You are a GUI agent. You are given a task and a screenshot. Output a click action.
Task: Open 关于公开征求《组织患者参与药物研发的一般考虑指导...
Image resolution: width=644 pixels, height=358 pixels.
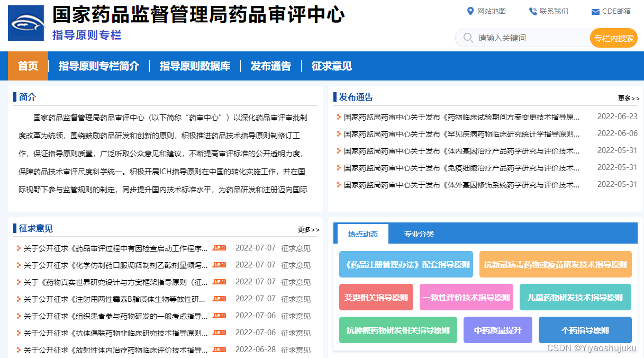pos(116,316)
